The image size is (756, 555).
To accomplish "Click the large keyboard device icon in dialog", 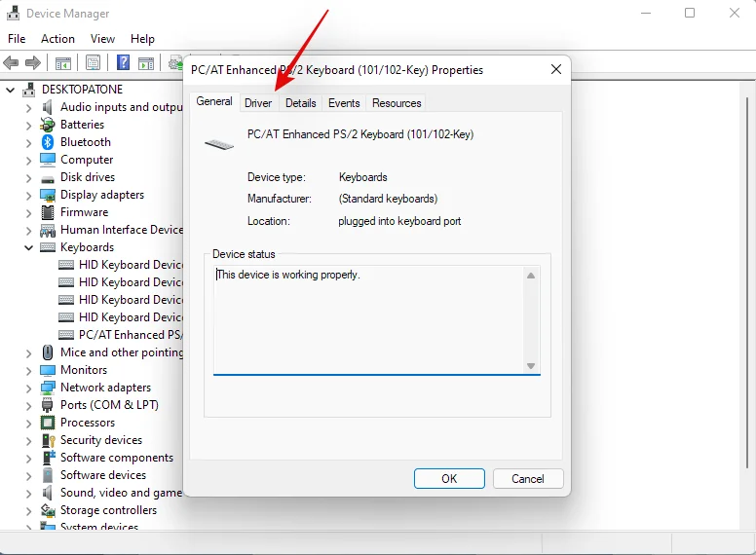I will click(219, 144).
